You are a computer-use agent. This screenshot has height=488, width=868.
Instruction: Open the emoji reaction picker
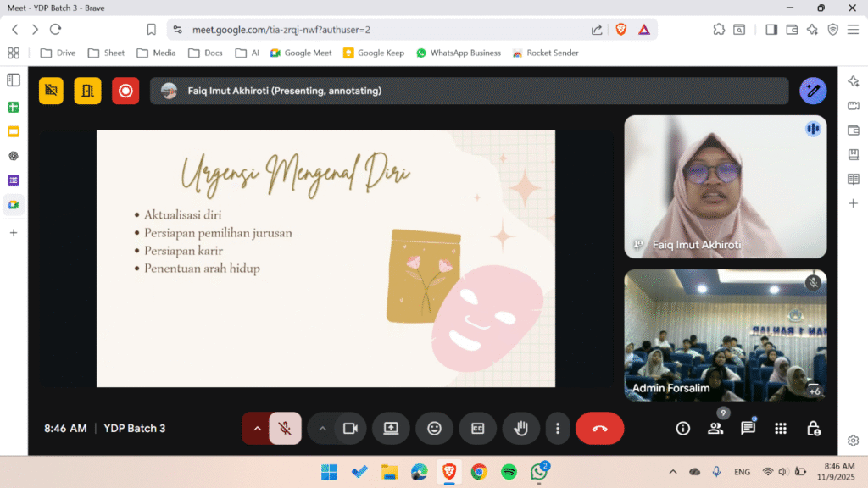[434, 429]
